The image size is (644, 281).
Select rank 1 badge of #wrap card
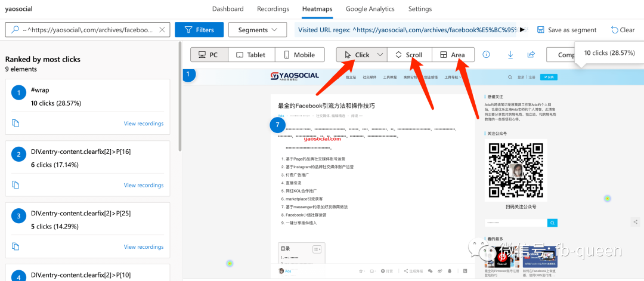(x=19, y=93)
